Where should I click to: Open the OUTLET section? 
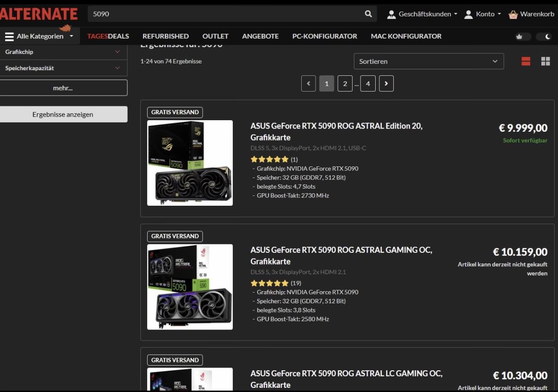click(x=215, y=36)
